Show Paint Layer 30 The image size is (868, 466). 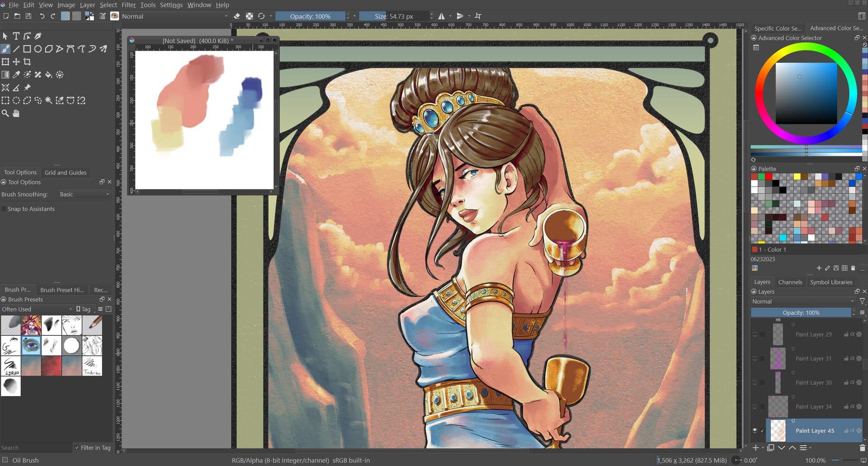755,382
